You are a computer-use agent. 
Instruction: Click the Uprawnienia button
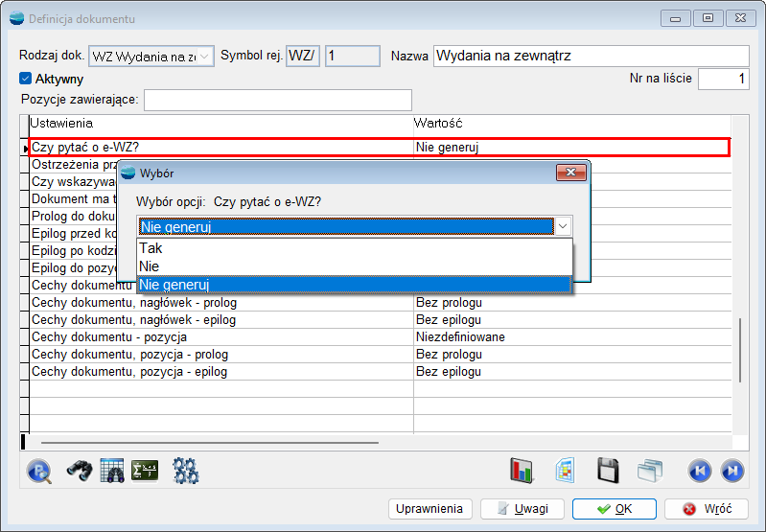pyautogui.click(x=430, y=509)
